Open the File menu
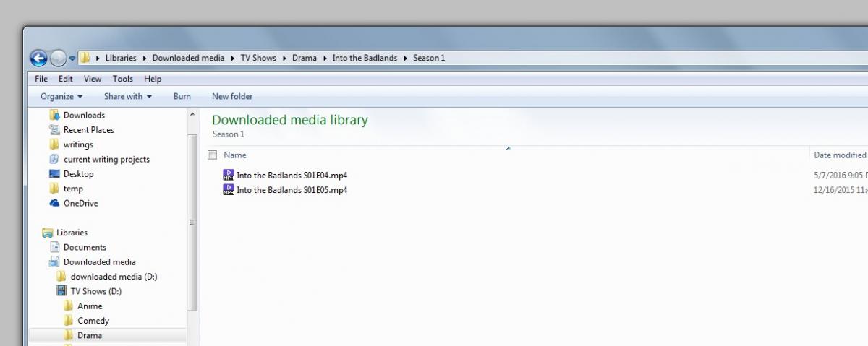 [41, 79]
